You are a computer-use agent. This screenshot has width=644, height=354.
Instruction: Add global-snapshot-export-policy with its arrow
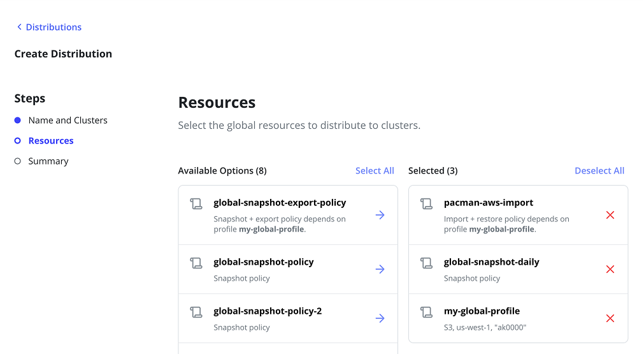pyautogui.click(x=380, y=215)
